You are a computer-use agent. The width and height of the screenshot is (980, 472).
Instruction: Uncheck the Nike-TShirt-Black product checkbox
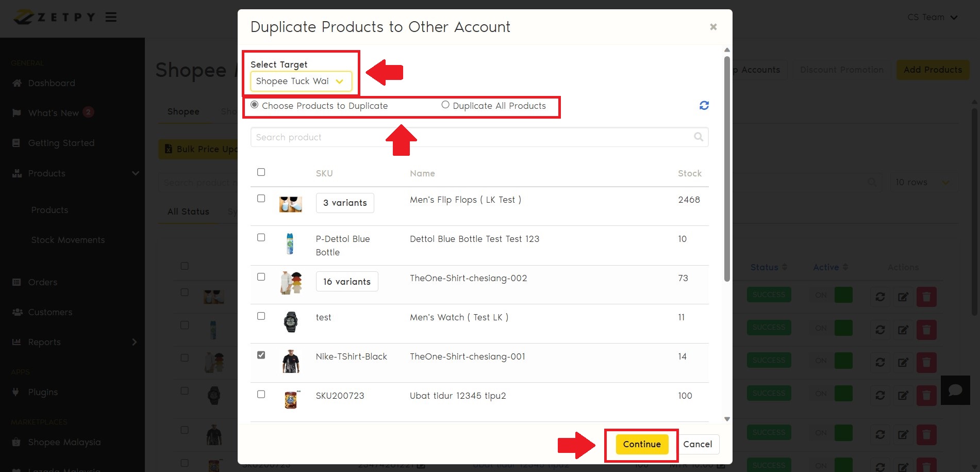pos(261,355)
